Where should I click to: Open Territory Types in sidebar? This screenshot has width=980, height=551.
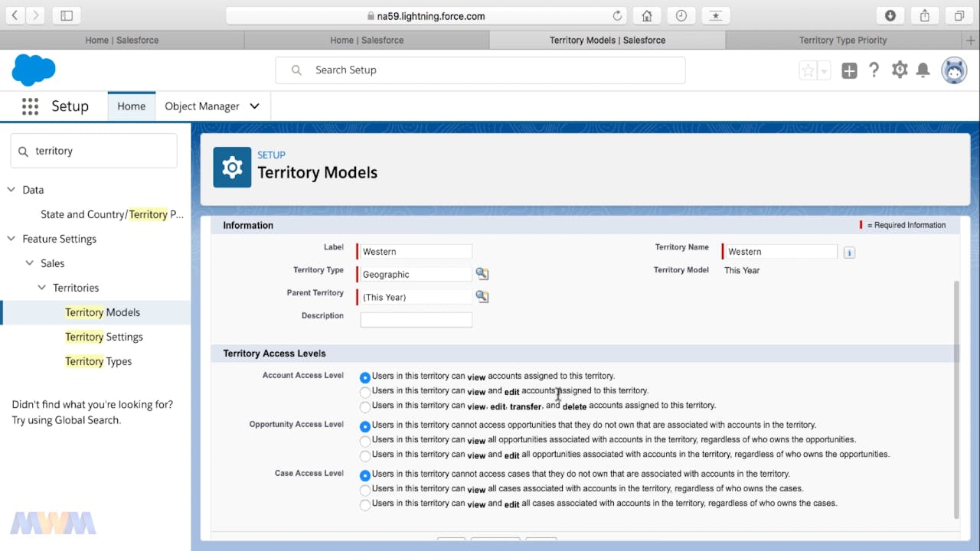[x=98, y=361]
